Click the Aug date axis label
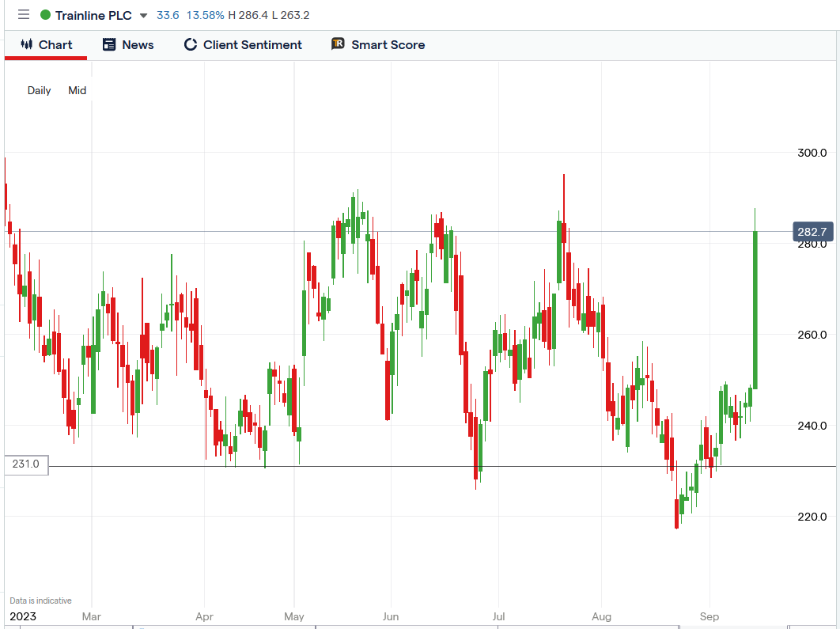840x629 pixels. pos(602,616)
